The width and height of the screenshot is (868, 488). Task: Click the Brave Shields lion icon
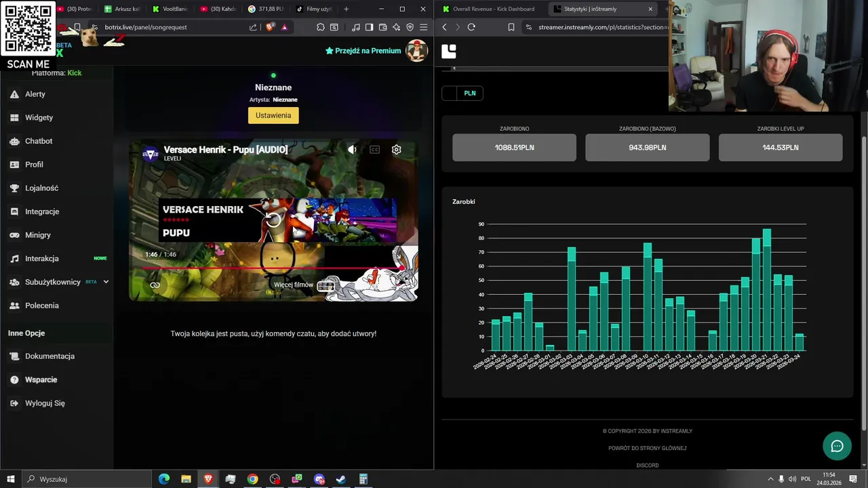pyautogui.click(x=270, y=27)
